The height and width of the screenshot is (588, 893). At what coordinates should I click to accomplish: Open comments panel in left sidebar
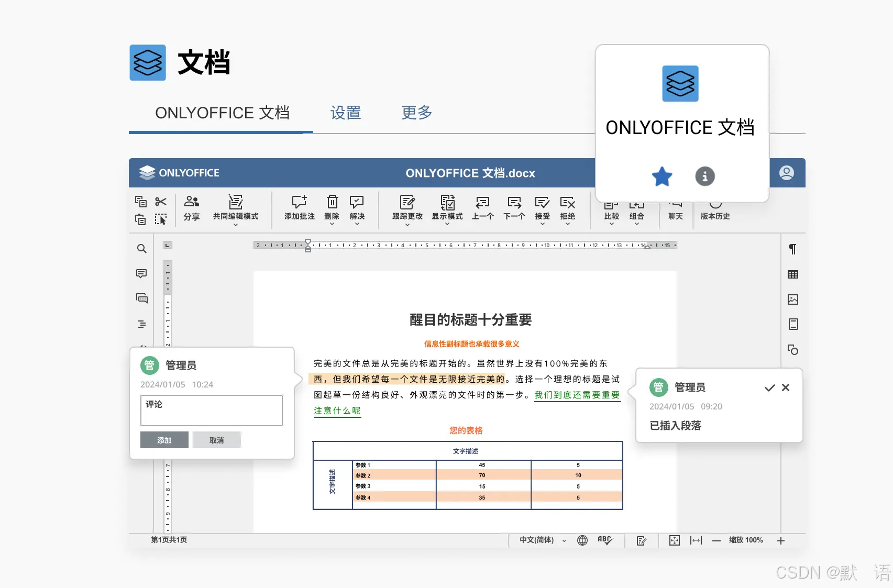141,274
